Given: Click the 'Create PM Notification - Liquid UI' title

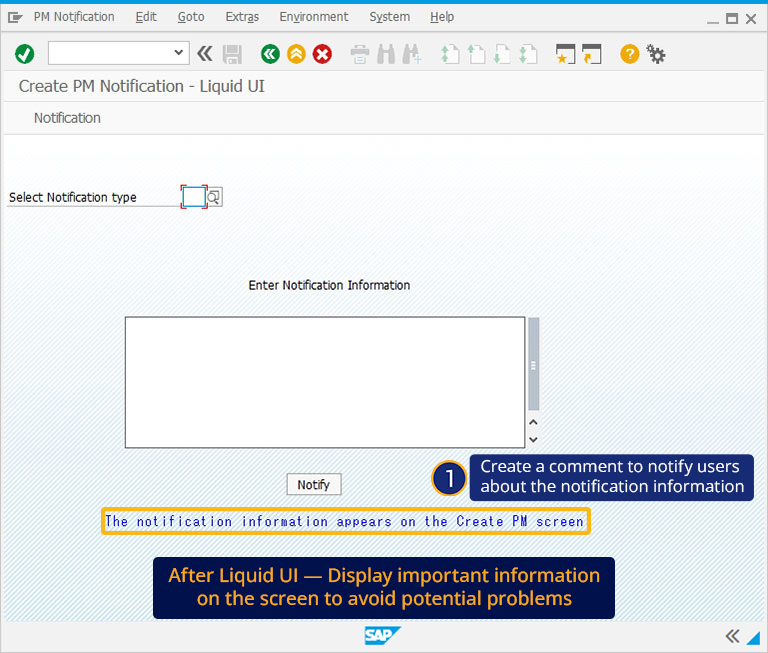Looking at the screenshot, I should click(x=142, y=86).
